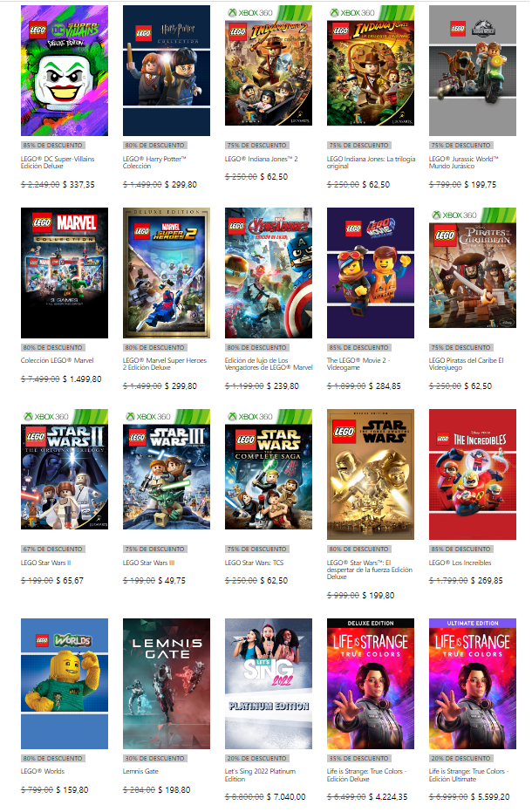Viewport: 532px width, 812px height.
Task: Select the LEGO Star Wars Complete Saga cover
Action: tap(269, 469)
